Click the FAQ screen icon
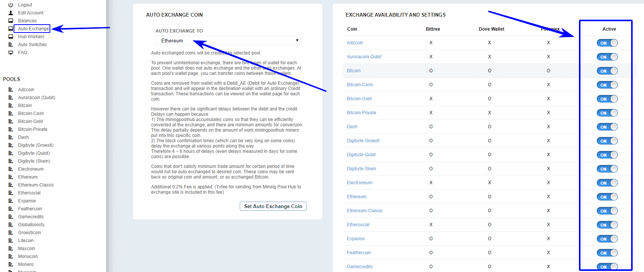The height and width of the screenshot is (272, 644). pyautogui.click(x=11, y=53)
